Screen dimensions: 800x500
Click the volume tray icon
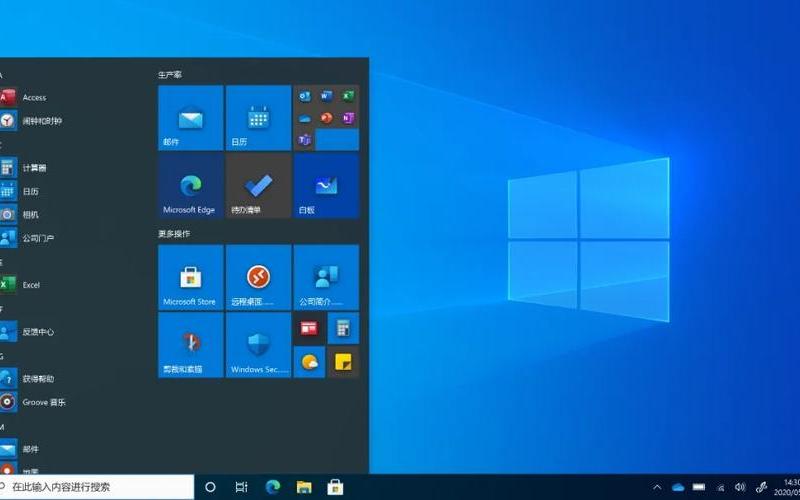[x=740, y=487]
